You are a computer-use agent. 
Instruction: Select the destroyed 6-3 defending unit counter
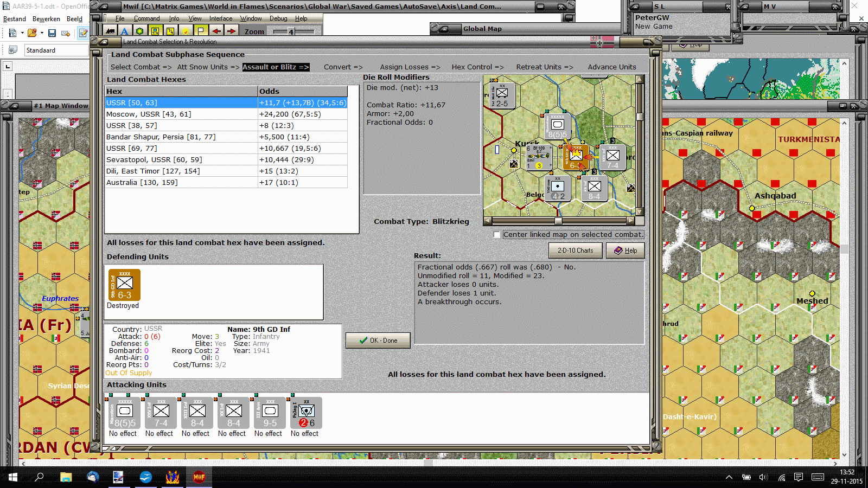(x=124, y=285)
